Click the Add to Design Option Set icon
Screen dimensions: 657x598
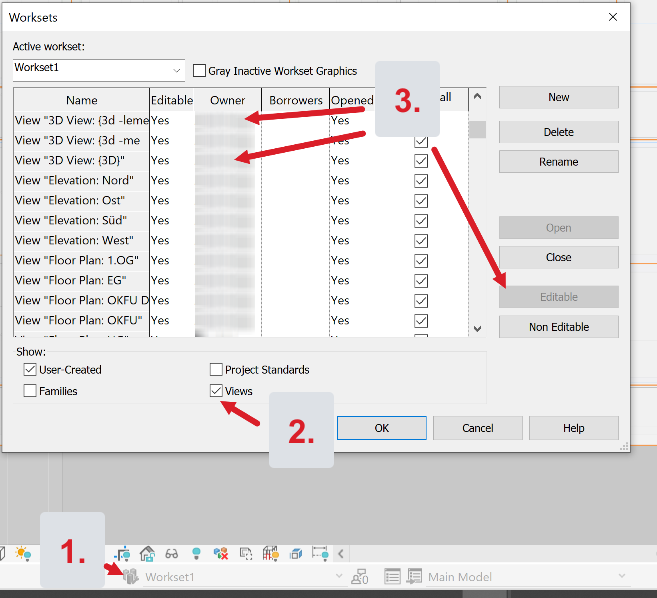point(414,577)
